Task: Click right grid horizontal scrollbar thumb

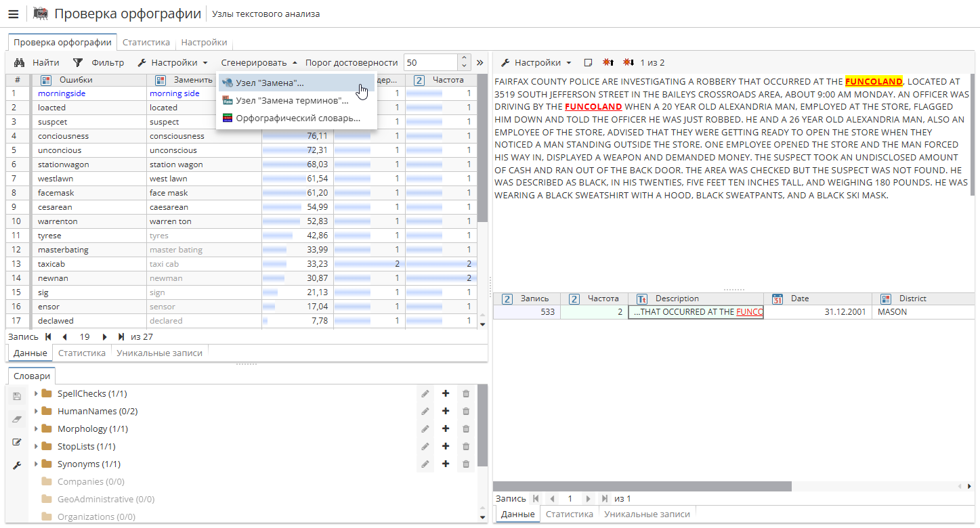Action: coord(642,486)
